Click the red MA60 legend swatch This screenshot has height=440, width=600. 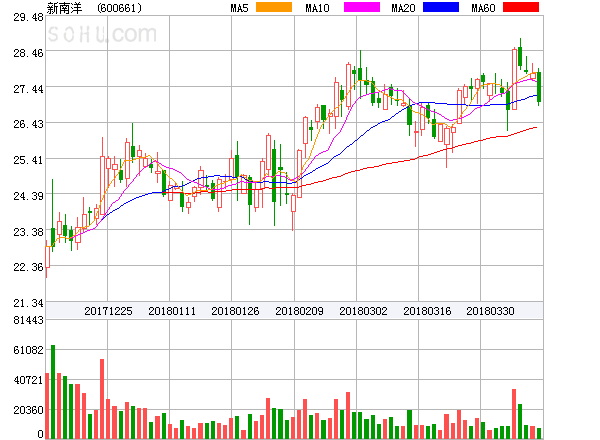pos(521,7)
